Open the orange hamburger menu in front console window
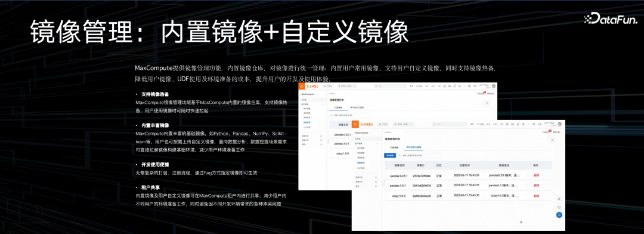 (355, 124)
